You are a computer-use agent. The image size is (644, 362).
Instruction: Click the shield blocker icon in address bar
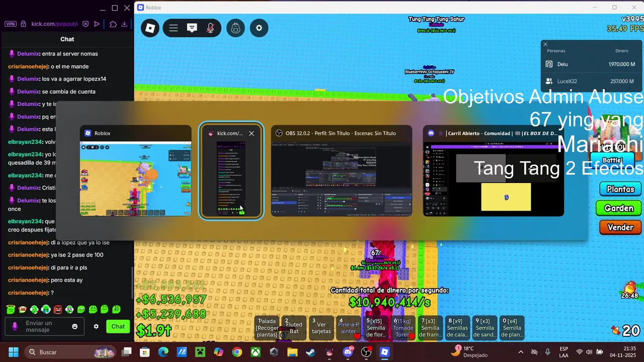pos(86,24)
